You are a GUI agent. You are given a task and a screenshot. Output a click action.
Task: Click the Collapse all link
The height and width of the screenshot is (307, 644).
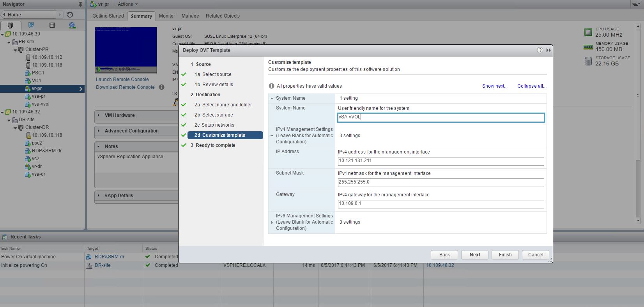[x=531, y=86]
